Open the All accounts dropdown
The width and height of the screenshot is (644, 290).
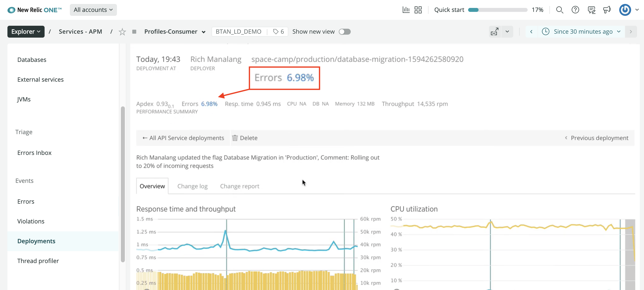tap(93, 10)
